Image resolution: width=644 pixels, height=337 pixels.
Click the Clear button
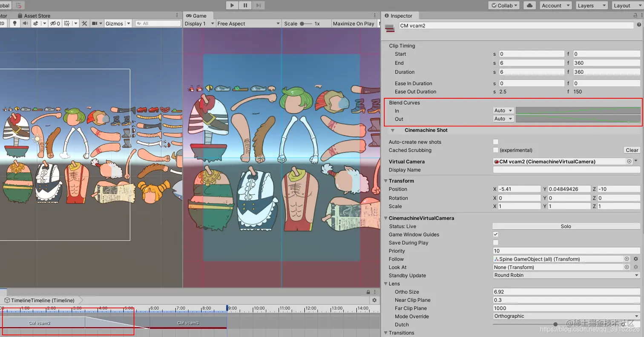(632, 150)
